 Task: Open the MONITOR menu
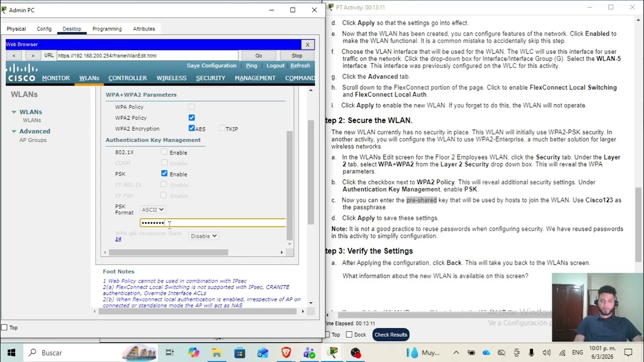[x=56, y=78]
